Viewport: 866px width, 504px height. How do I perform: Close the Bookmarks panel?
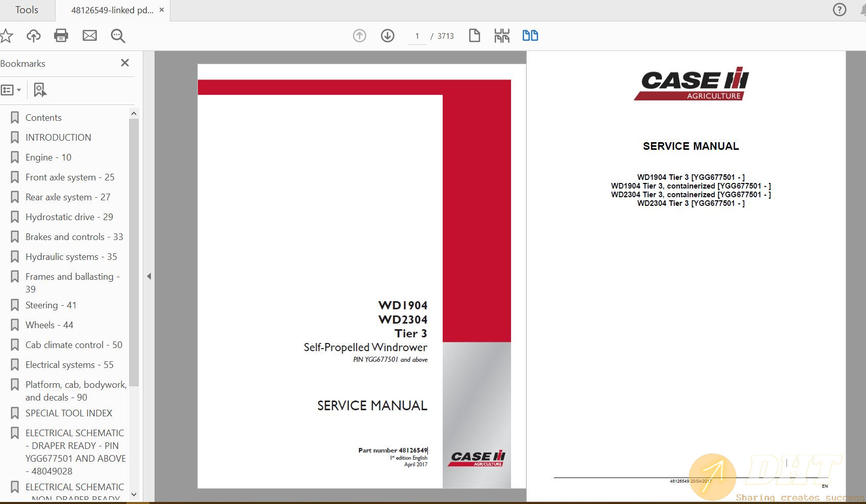tap(125, 63)
